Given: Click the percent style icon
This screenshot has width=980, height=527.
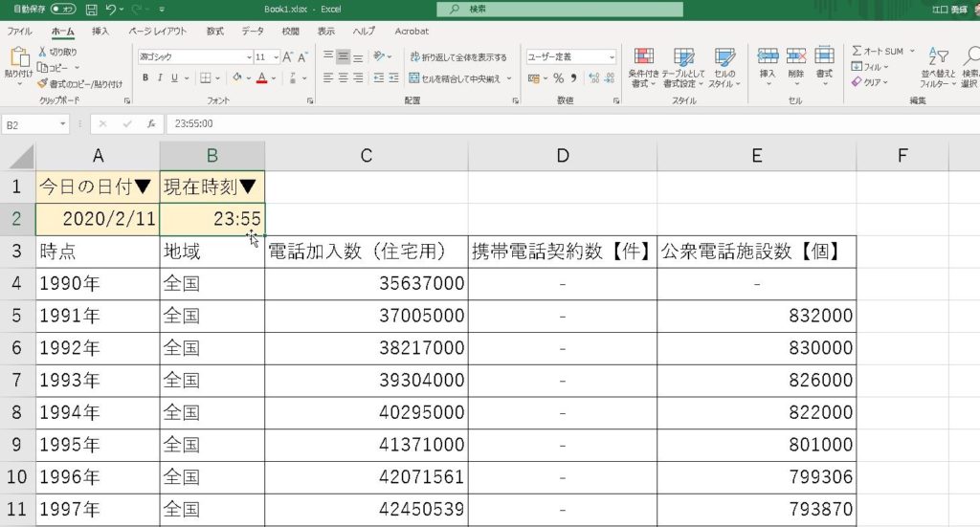Looking at the screenshot, I should coord(559,78).
